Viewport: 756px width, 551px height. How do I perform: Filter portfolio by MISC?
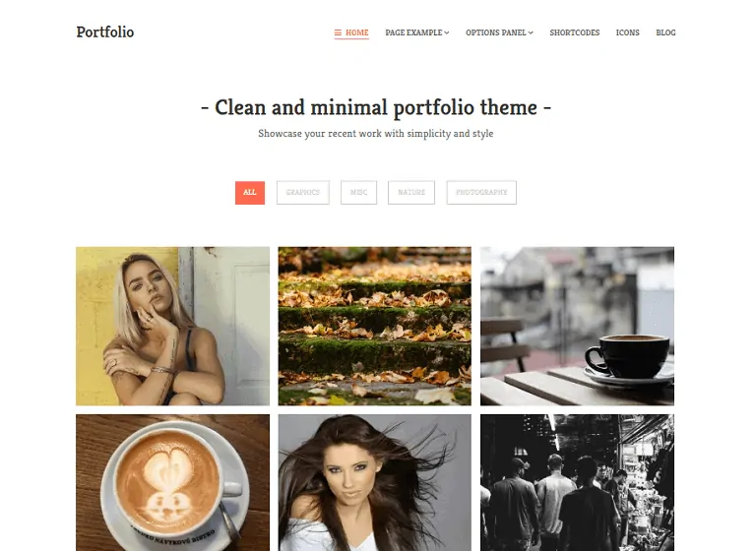pyautogui.click(x=358, y=192)
